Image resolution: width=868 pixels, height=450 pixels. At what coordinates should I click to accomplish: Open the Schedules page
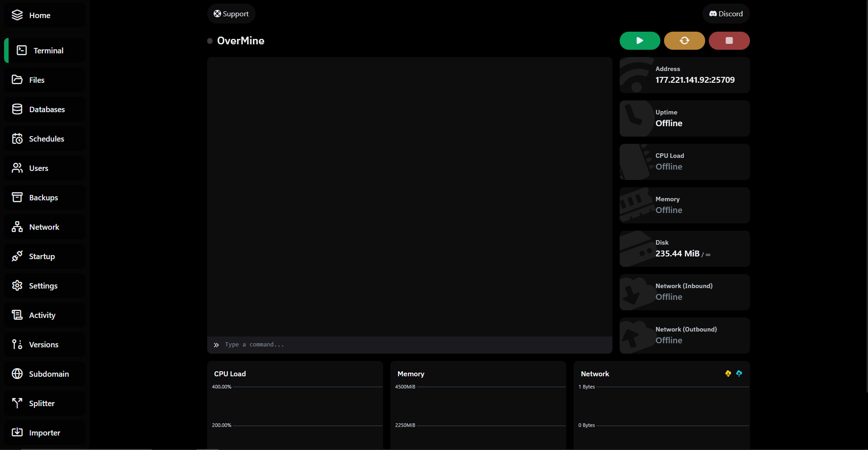click(x=45, y=139)
